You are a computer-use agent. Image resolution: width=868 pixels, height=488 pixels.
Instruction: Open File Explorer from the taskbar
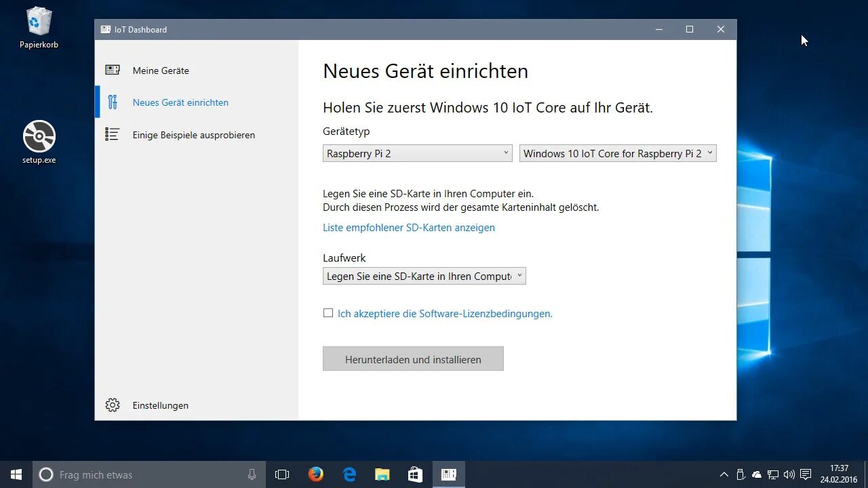pos(382,474)
